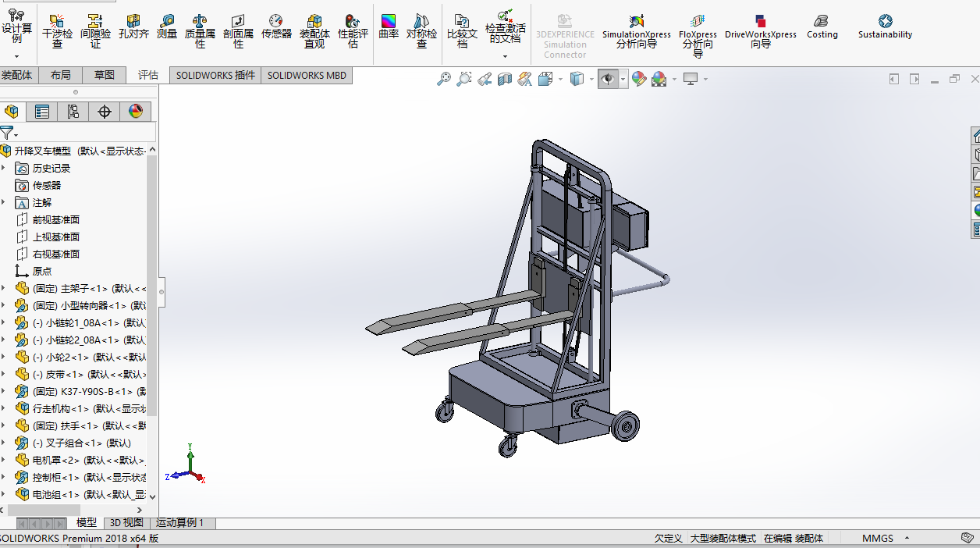This screenshot has width=980, height=548.
Task: Open the Measure (测量) tool
Action: click(x=166, y=27)
